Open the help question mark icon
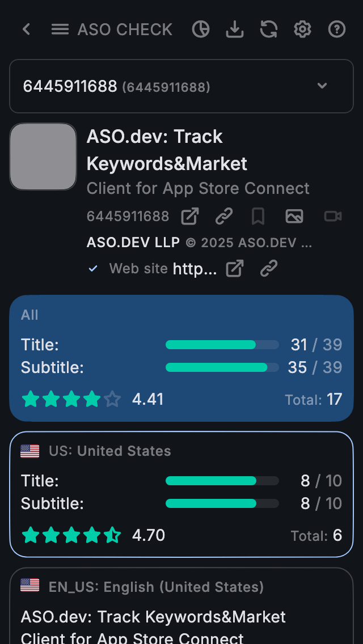Viewport: 363px width, 644px height. point(337,29)
